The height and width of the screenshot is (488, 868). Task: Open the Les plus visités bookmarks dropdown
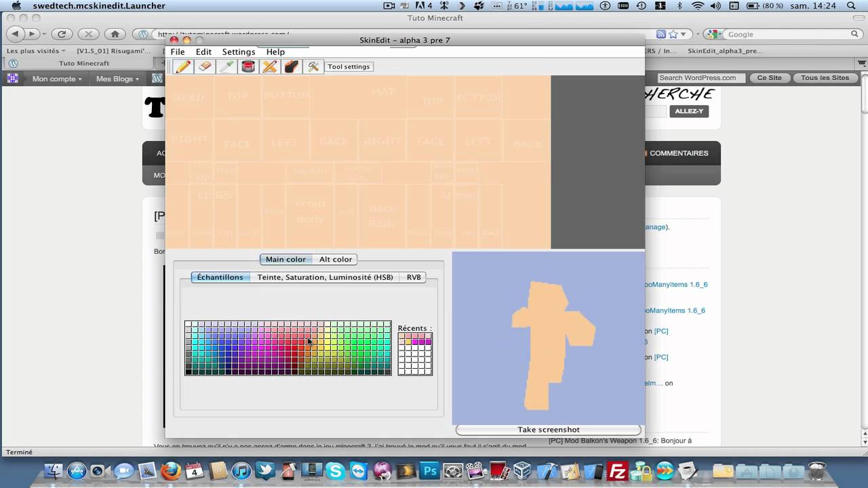click(36, 51)
